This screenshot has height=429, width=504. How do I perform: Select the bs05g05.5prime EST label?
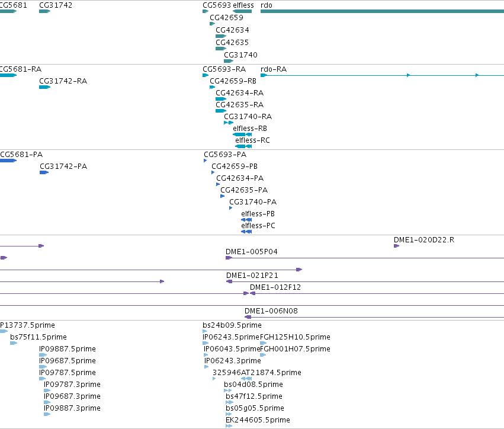pyautogui.click(x=255, y=408)
